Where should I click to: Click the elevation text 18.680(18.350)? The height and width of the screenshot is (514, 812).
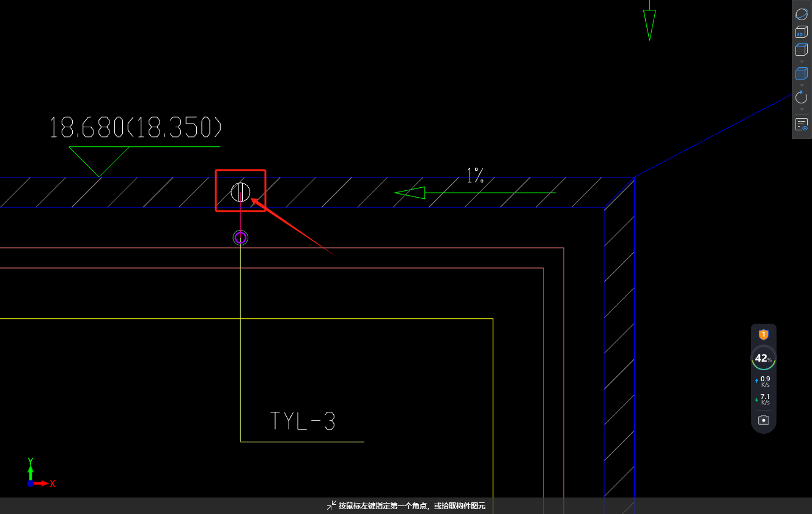click(x=135, y=127)
